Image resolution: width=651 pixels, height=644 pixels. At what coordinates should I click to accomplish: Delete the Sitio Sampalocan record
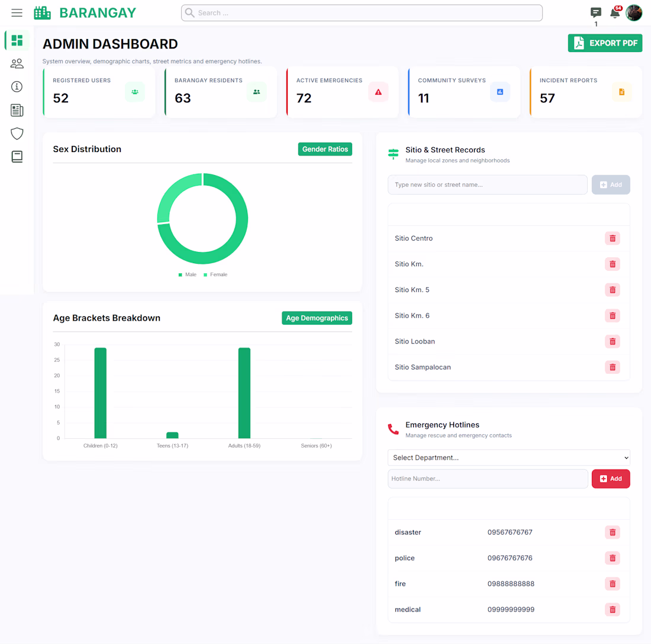tap(613, 367)
